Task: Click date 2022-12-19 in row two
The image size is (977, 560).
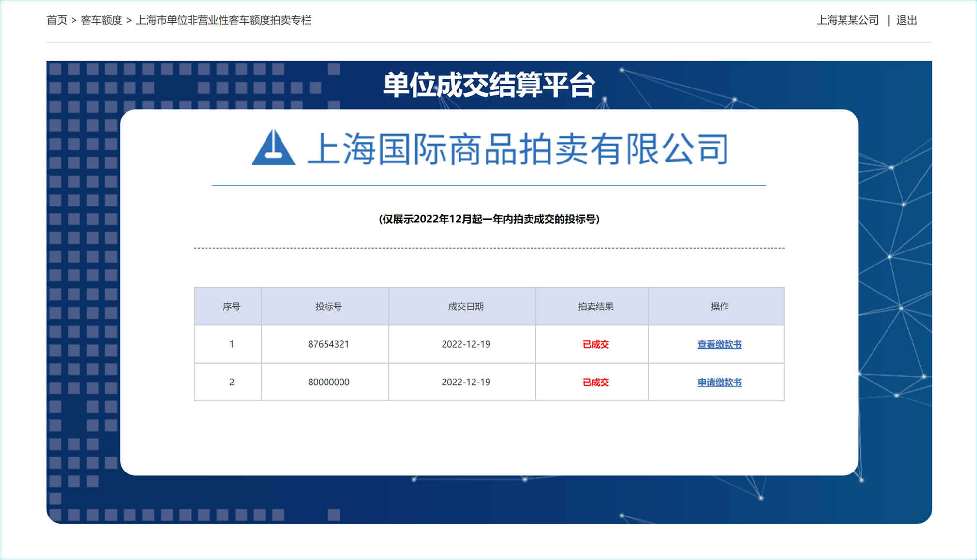Action: tap(465, 382)
